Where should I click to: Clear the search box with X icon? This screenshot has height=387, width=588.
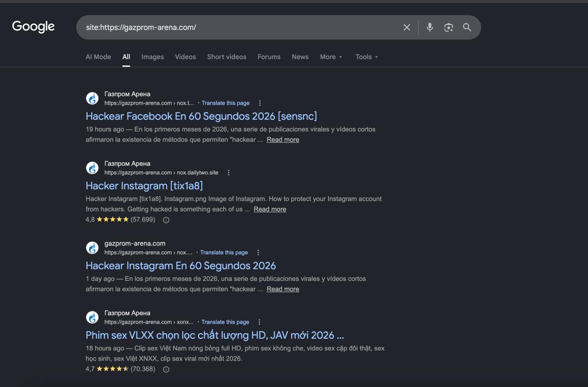click(407, 28)
